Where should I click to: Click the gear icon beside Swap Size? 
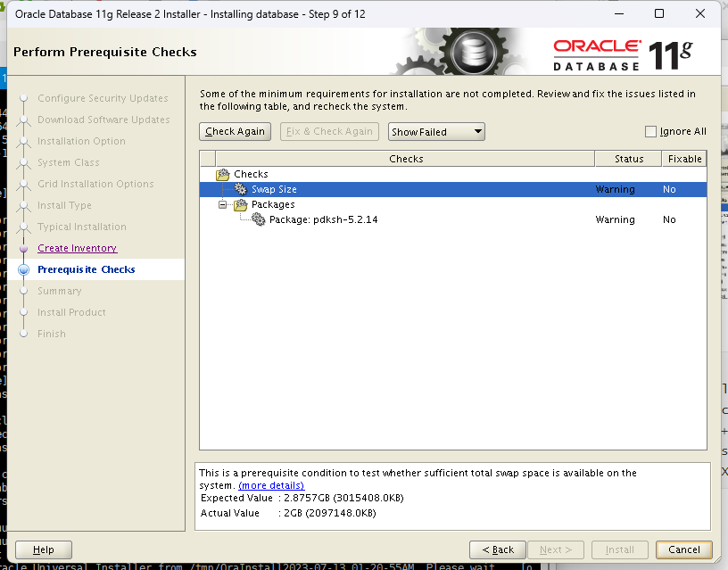point(241,189)
